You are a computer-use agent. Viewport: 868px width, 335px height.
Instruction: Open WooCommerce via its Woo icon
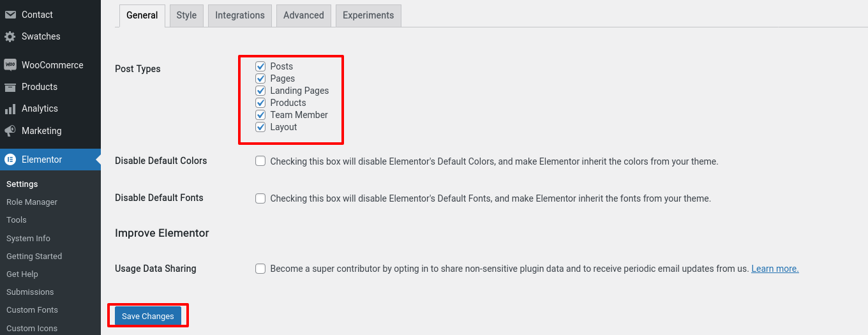tap(10, 65)
